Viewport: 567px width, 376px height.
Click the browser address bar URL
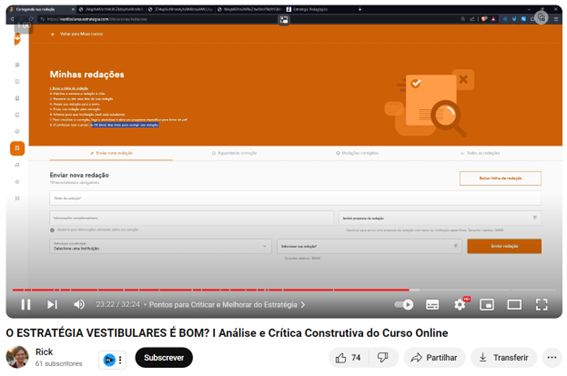tap(97, 19)
